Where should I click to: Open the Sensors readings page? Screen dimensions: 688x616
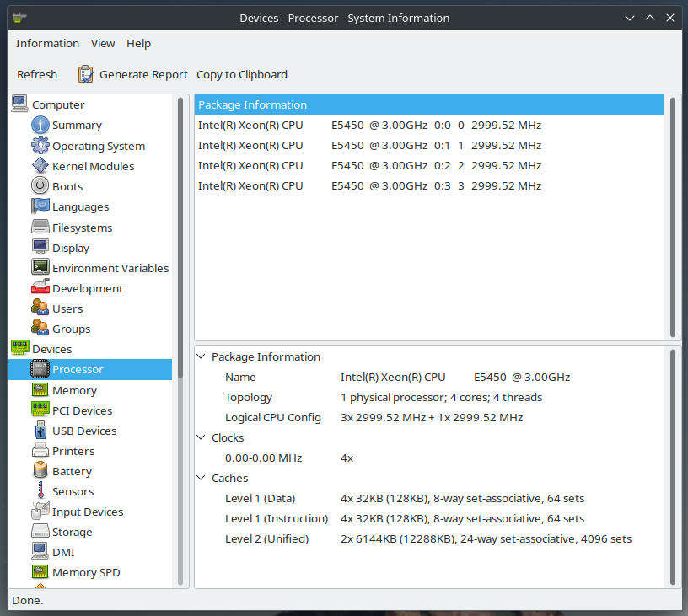click(x=73, y=491)
